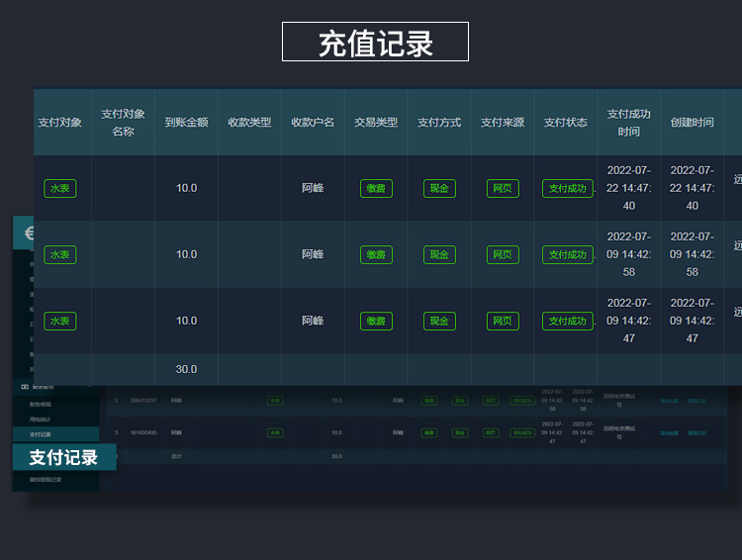
Task: Click the 水表 tag in the first row
Action: (60, 188)
